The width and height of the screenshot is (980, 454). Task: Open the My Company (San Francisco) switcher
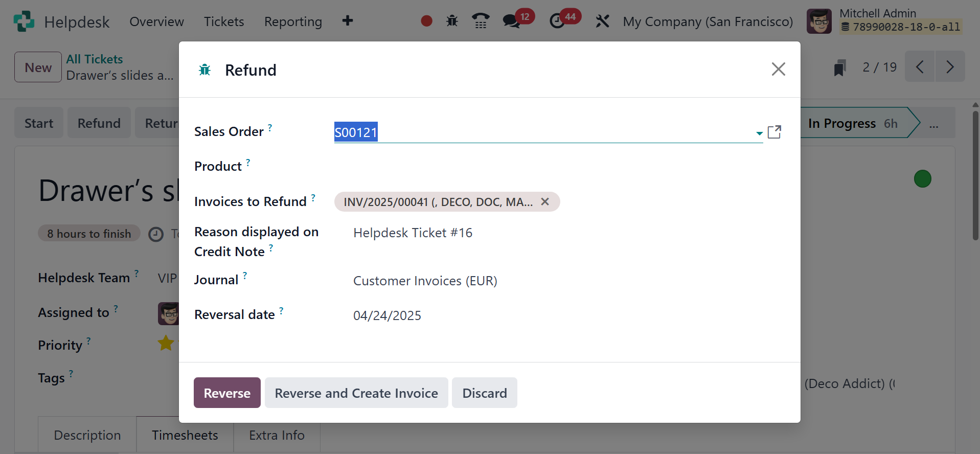click(x=708, y=21)
